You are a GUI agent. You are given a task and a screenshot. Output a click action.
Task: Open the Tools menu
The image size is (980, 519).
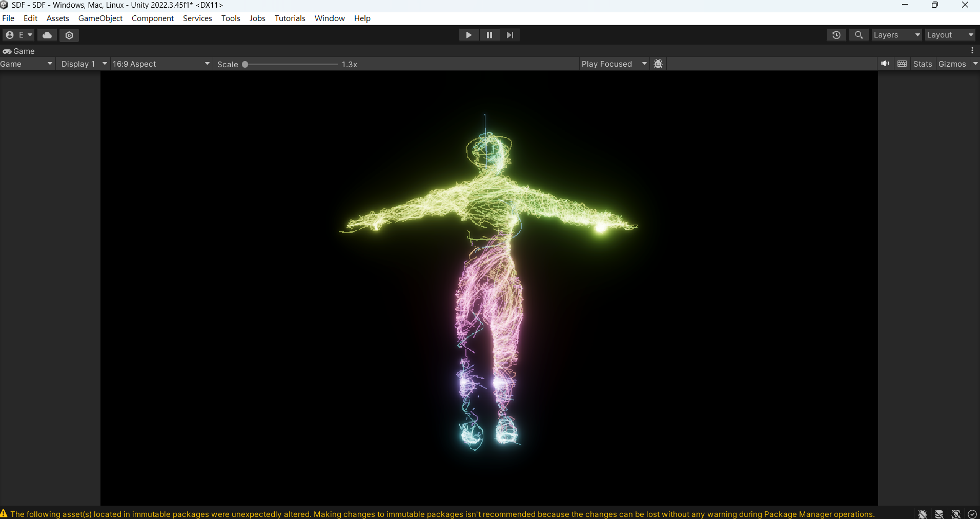click(x=231, y=18)
